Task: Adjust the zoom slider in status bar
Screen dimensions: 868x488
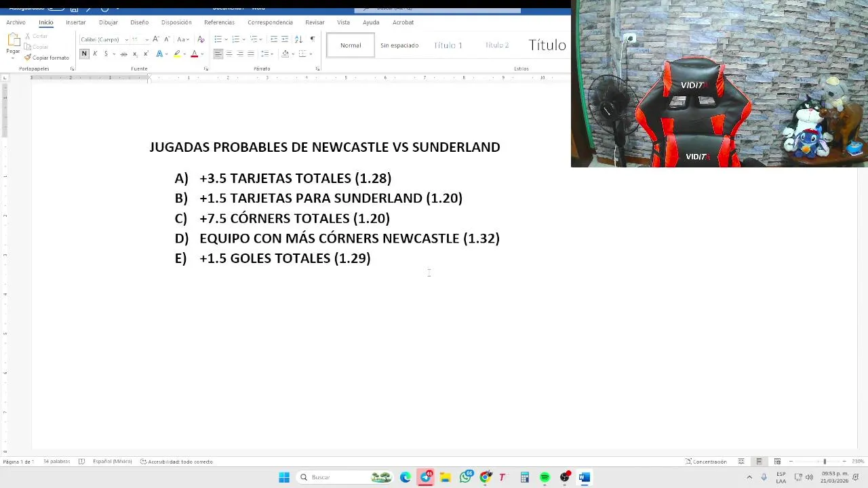Action: click(x=825, y=462)
